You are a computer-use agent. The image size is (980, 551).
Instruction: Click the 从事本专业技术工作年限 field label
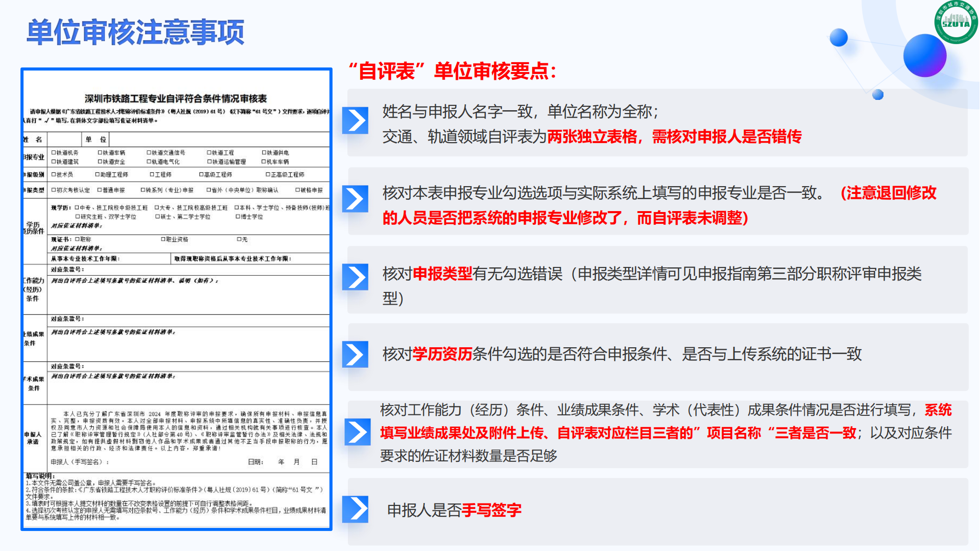point(85,259)
